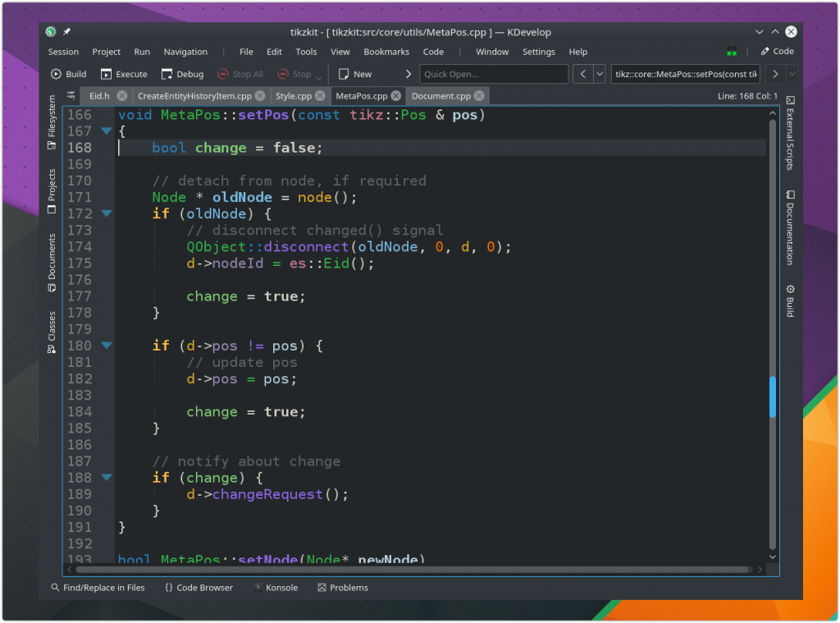Open the tab list icon left of Eid.h
This screenshot has height=623, width=840.
point(71,95)
